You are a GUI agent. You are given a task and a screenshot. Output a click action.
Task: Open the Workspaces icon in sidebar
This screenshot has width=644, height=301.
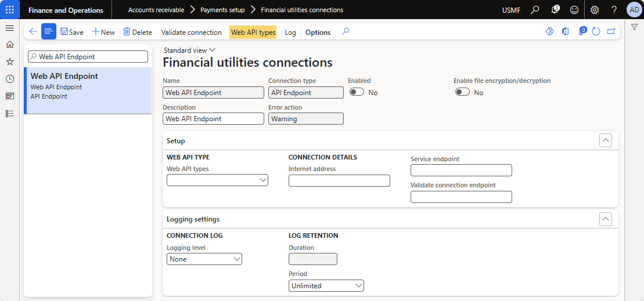click(9, 96)
